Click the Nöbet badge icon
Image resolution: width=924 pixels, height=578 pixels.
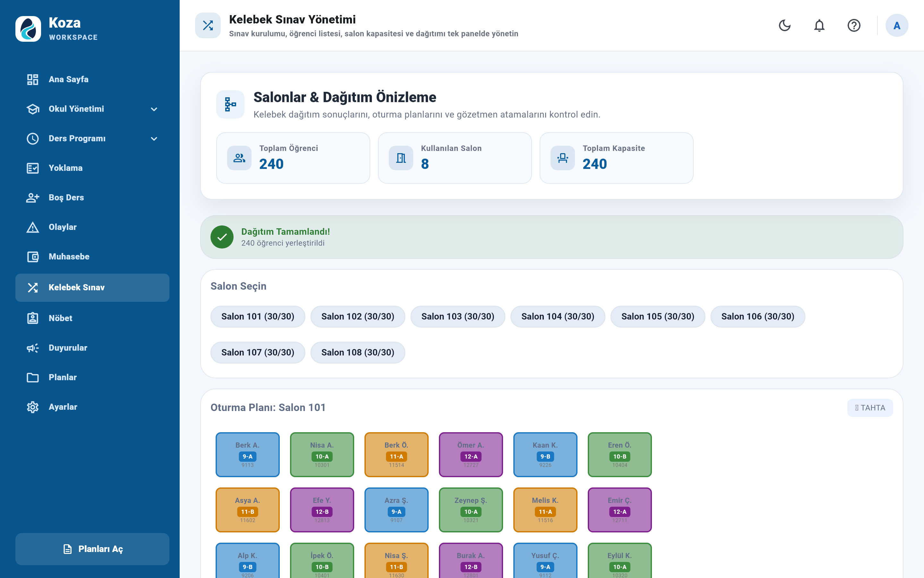(x=33, y=318)
